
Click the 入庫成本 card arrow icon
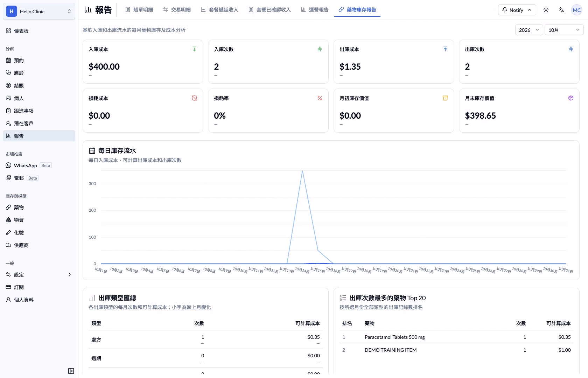click(194, 49)
